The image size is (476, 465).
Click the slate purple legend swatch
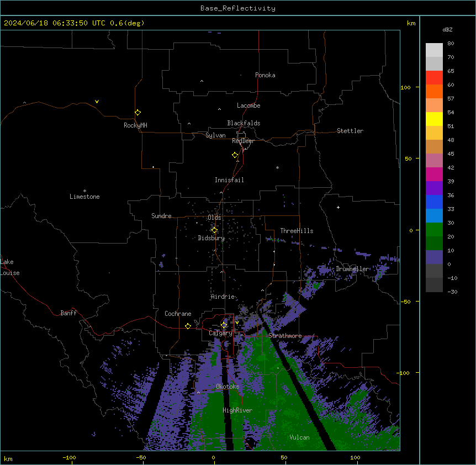(434, 257)
